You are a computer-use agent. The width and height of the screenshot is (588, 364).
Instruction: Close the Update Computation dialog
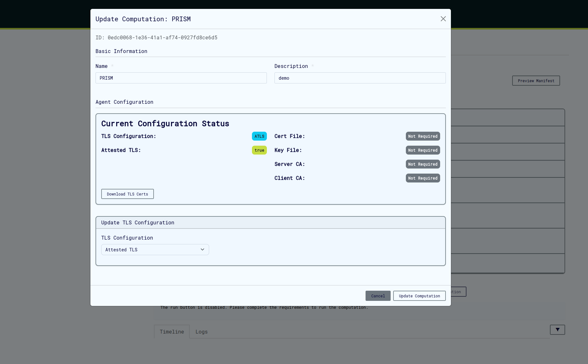coord(443,19)
